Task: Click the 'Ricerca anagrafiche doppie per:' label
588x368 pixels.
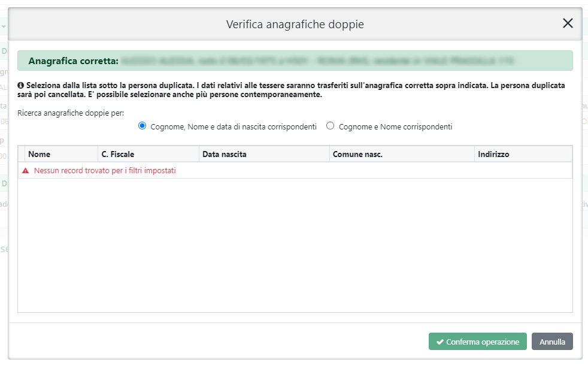Action: pyautogui.click(x=70, y=113)
